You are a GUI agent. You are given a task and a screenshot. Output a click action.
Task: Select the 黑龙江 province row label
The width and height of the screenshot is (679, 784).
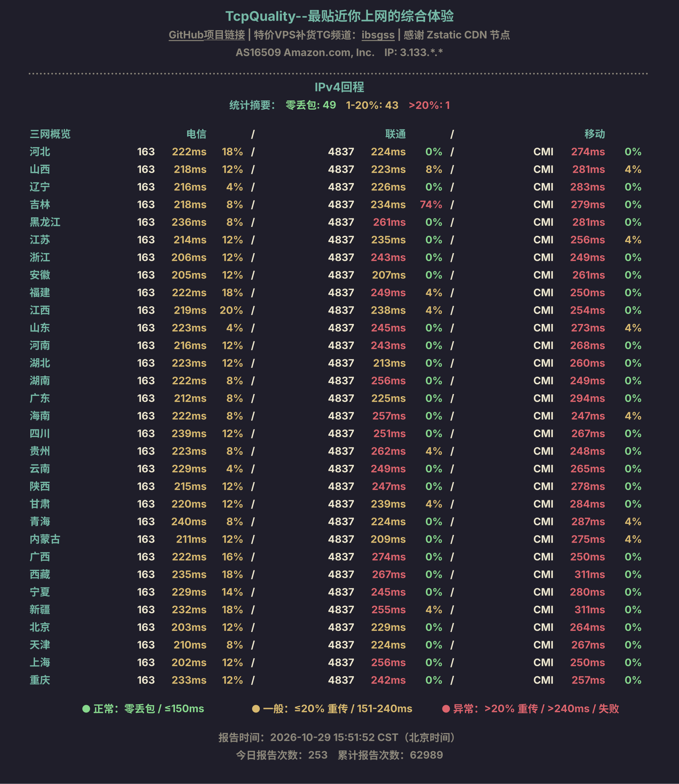click(45, 222)
